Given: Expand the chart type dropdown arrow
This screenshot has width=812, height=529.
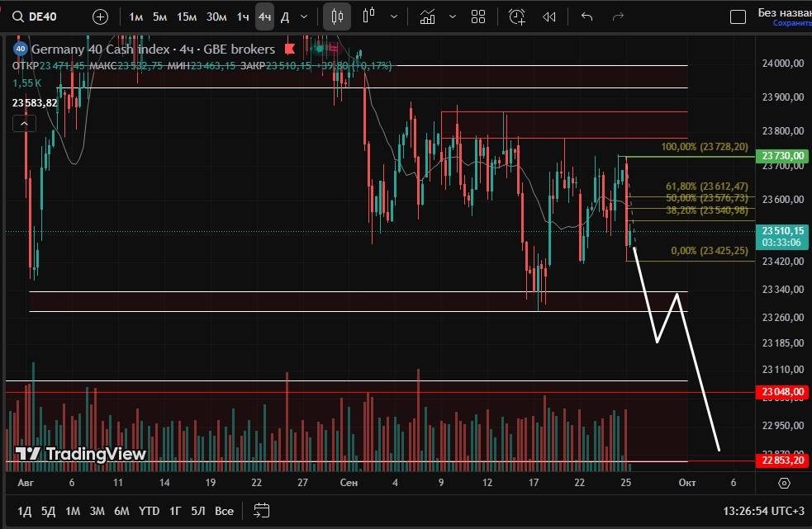Looking at the screenshot, I should point(395,17).
